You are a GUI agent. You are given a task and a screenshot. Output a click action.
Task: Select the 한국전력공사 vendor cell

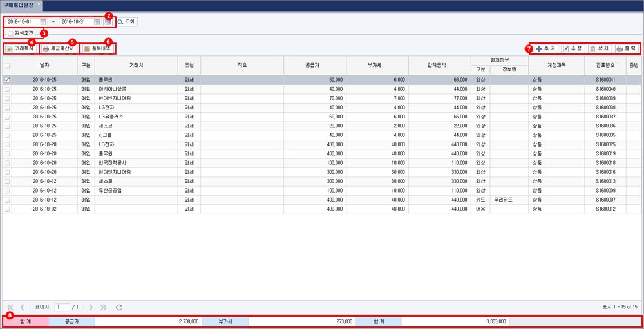pyautogui.click(x=137, y=163)
